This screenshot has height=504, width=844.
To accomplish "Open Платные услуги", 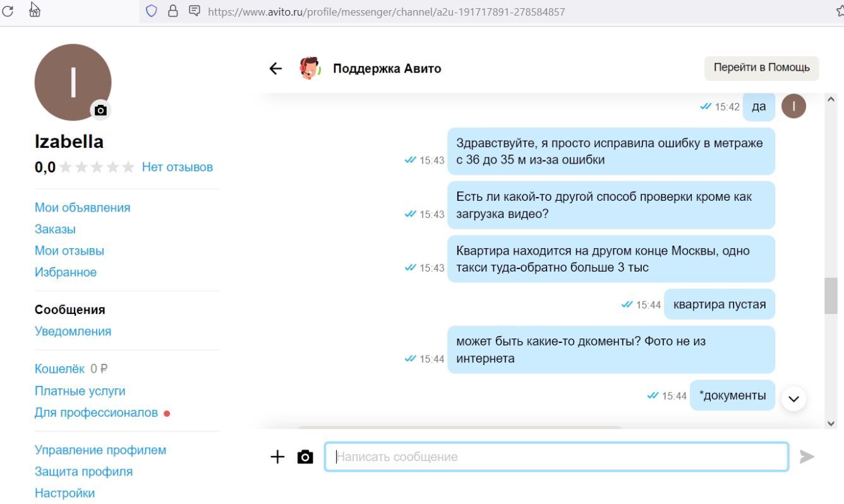I will tap(80, 391).
